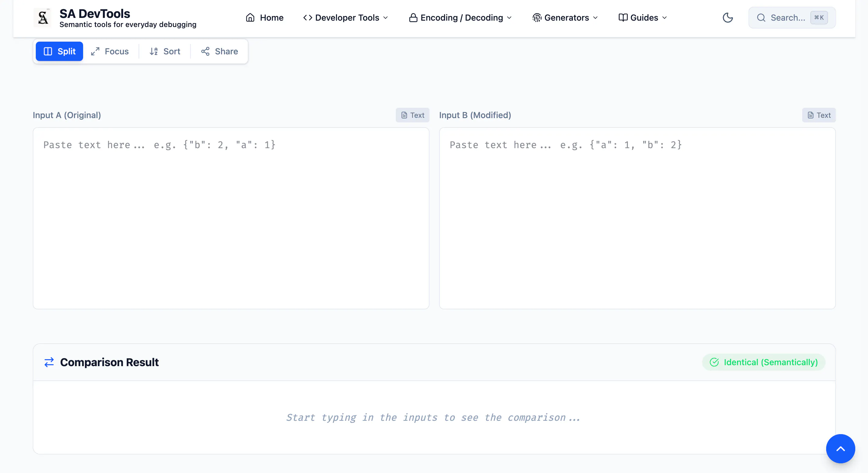Click the sort A-Z icon
Viewport: 868px width, 473px height.
click(x=154, y=51)
